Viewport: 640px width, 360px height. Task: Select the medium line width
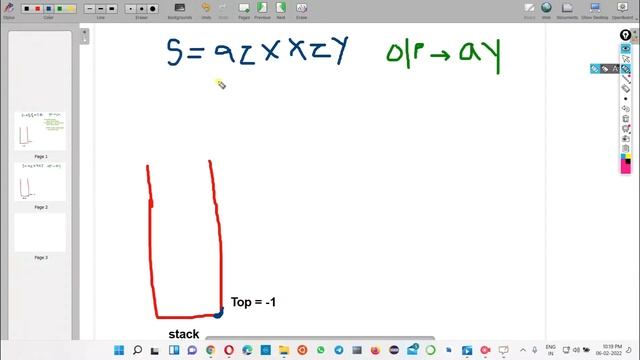coord(101,9)
